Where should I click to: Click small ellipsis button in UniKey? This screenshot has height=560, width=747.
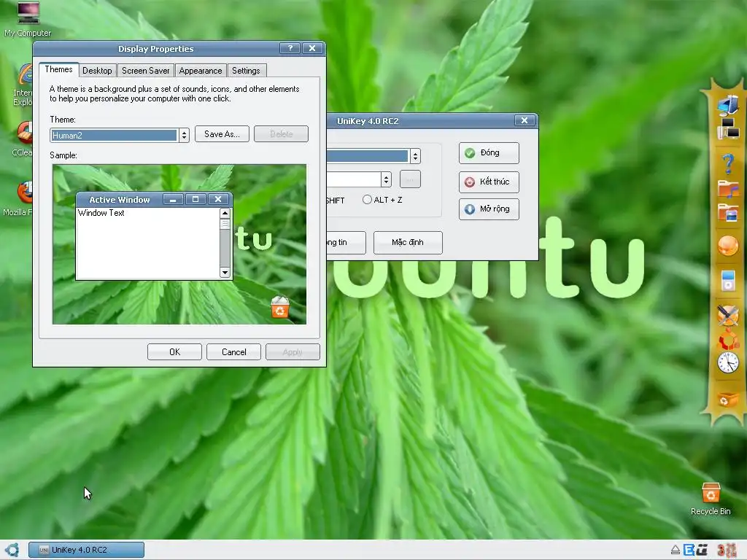click(x=410, y=179)
